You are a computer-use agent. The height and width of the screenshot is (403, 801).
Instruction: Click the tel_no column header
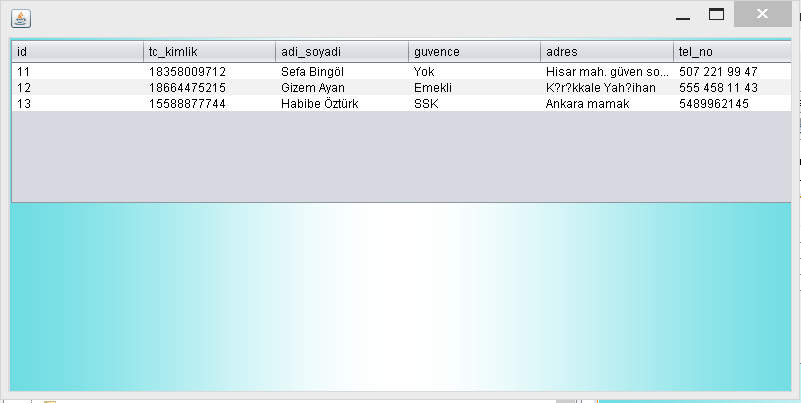pyautogui.click(x=732, y=51)
